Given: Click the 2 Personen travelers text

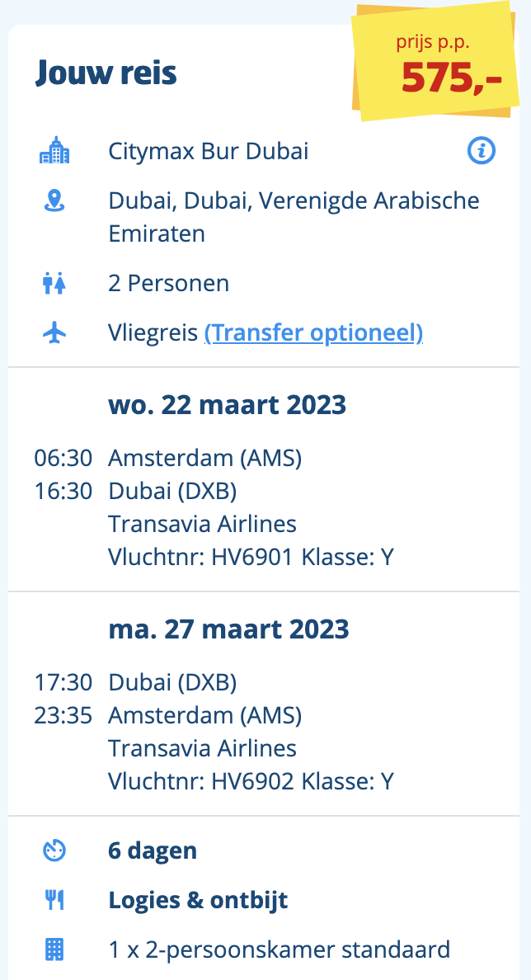Looking at the screenshot, I should 169,284.
